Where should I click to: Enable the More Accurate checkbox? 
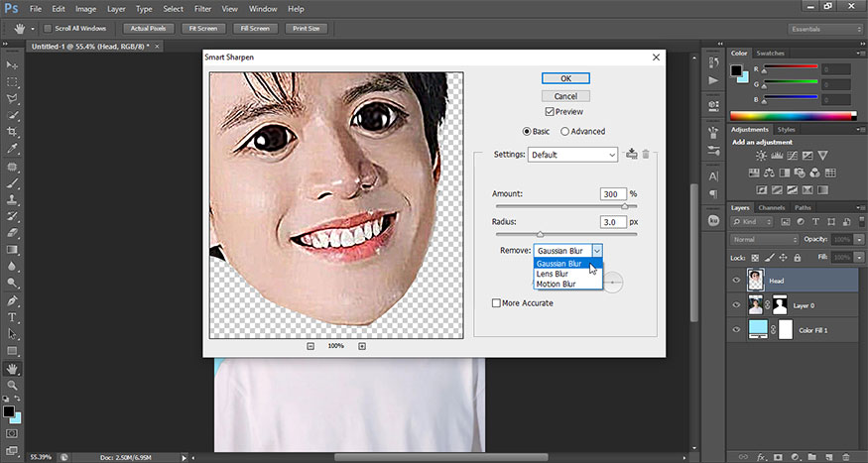498,302
